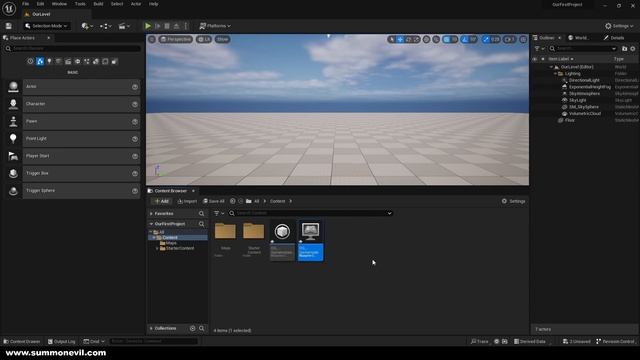
Task: Open the cinematics clapboard dropdown in toolbar
Action: [124, 26]
